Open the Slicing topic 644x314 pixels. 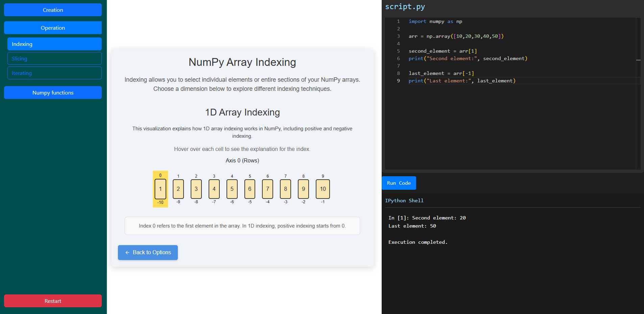click(54, 58)
